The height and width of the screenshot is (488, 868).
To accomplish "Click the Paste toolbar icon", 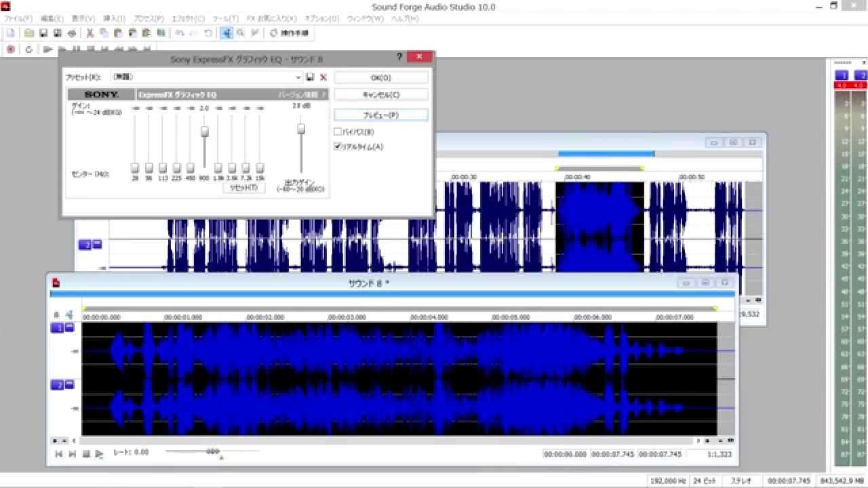I will coord(118,33).
